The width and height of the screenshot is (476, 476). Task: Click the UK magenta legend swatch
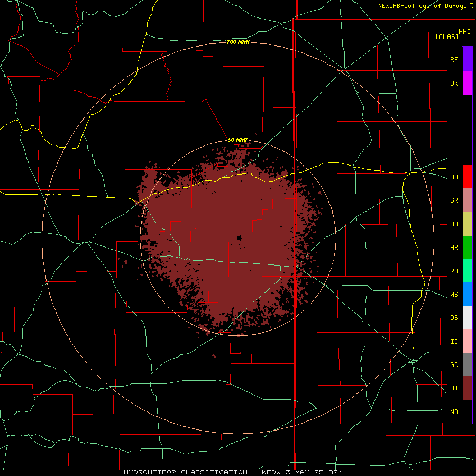[x=467, y=83]
